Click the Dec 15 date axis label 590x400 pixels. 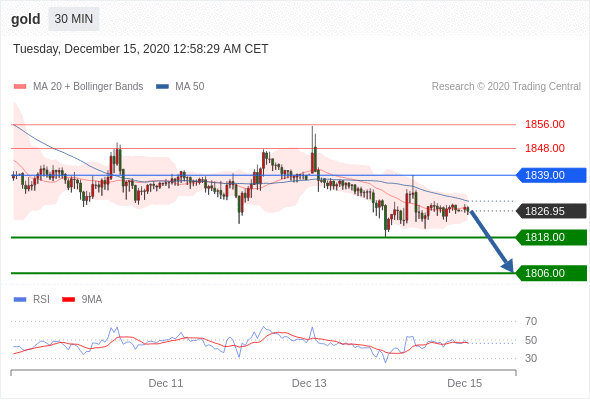pyautogui.click(x=464, y=383)
